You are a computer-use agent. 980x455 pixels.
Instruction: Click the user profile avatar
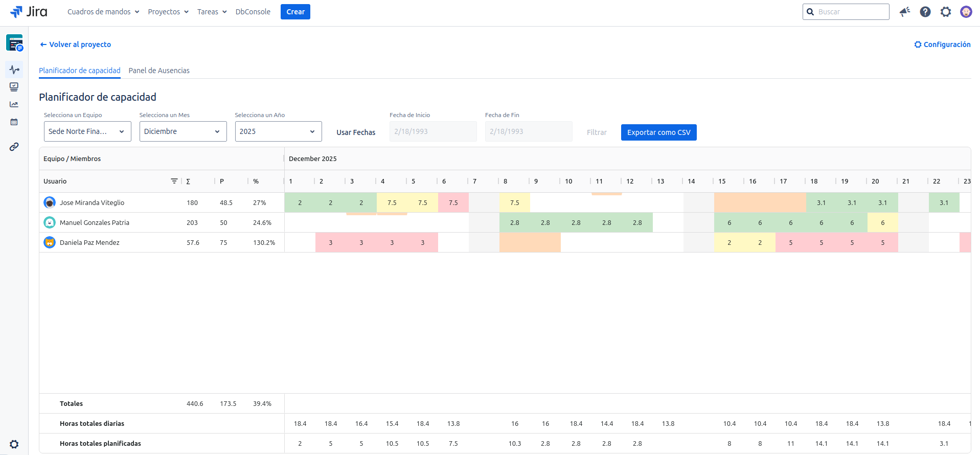click(966, 12)
